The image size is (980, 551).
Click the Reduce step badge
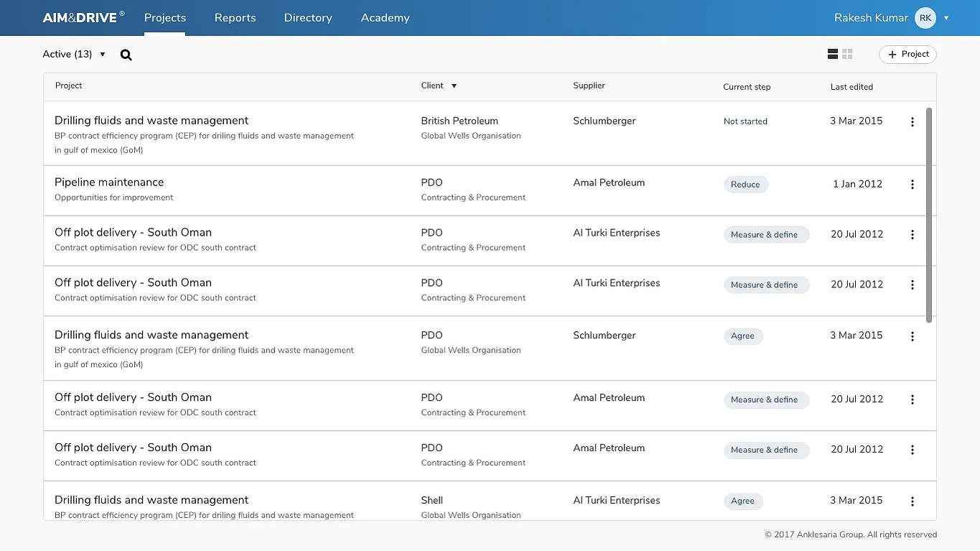tap(746, 185)
